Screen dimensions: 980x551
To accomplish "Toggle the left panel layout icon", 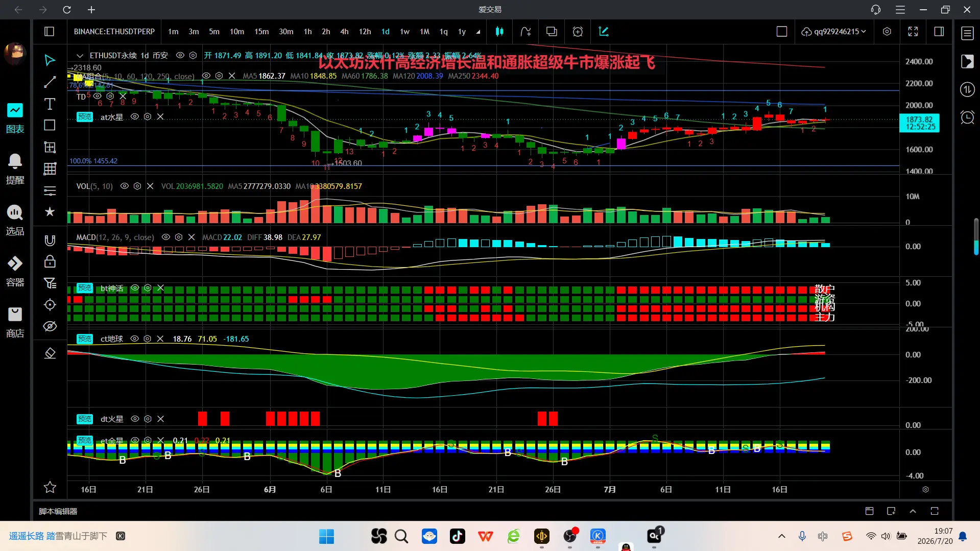I will (x=50, y=32).
